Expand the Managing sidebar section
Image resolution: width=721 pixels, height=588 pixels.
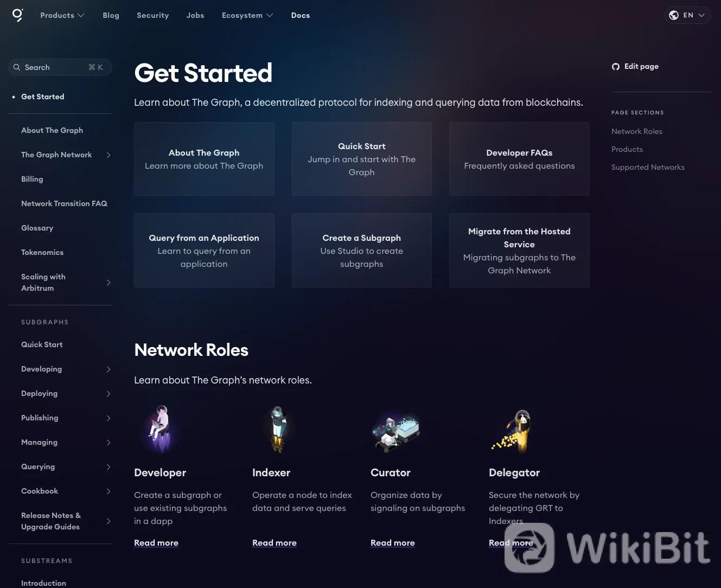pyautogui.click(x=109, y=443)
